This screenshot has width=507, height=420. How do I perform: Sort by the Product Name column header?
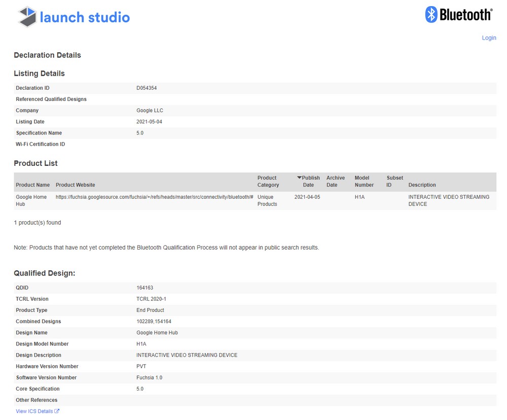click(x=32, y=185)
